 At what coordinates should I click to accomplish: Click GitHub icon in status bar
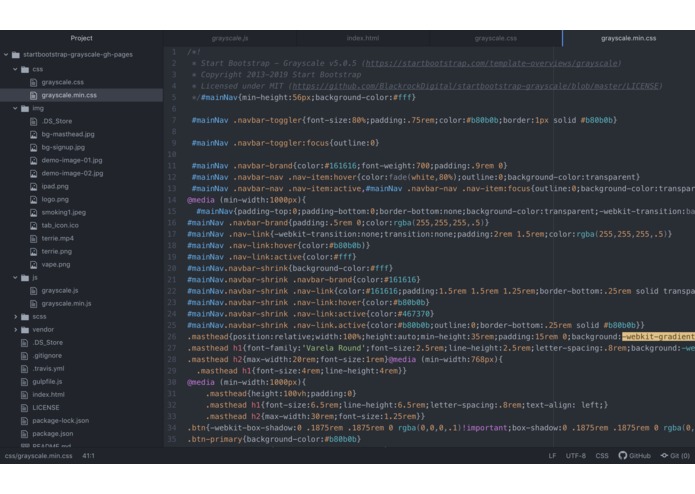pyautogui.click(x=623, y=455)
